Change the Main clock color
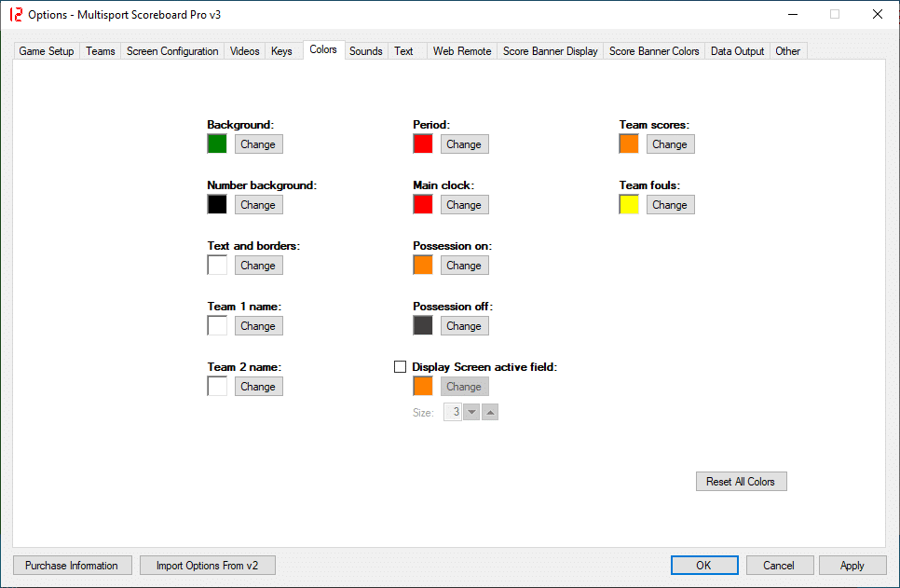 464,205
